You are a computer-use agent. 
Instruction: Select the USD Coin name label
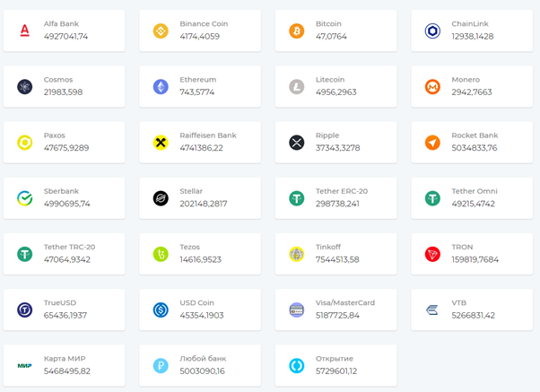(197, 303)
